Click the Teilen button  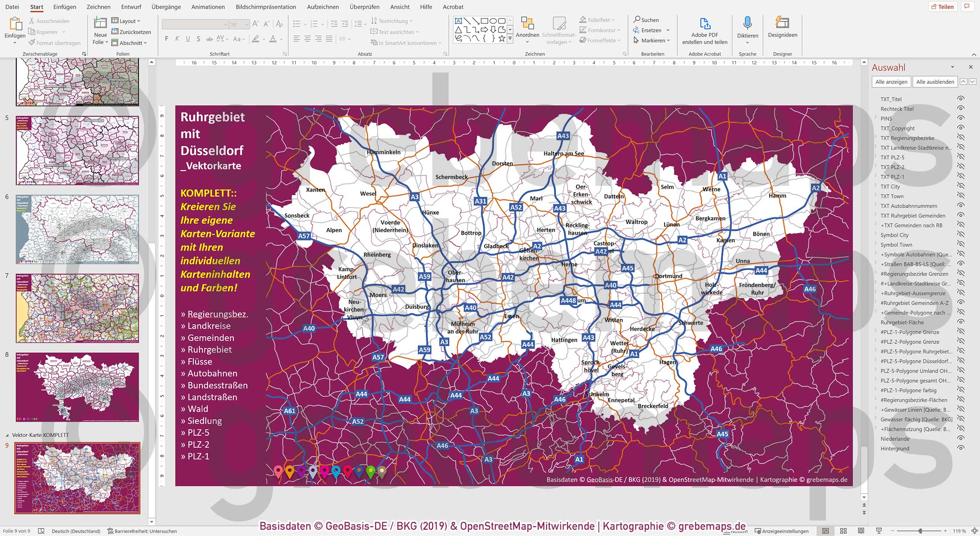pyautogui.click(x=943, y=6)
